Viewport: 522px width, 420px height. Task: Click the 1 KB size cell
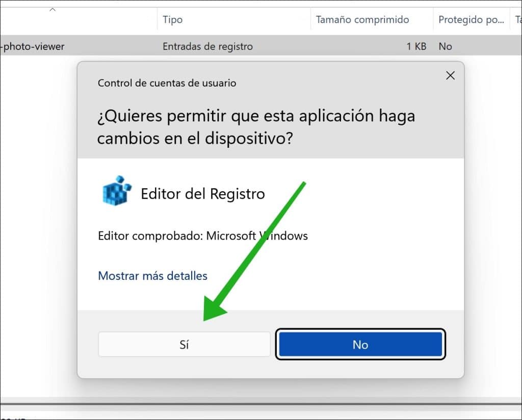point(416,46)
